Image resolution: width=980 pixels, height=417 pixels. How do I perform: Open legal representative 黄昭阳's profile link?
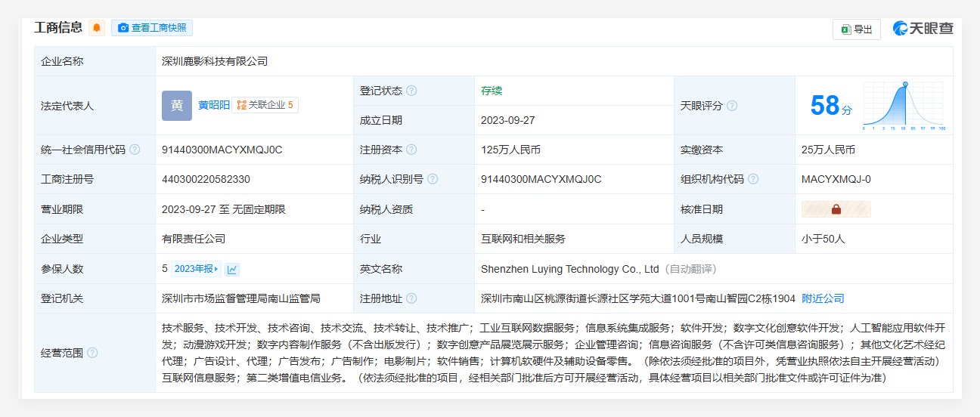click(213, 105)
